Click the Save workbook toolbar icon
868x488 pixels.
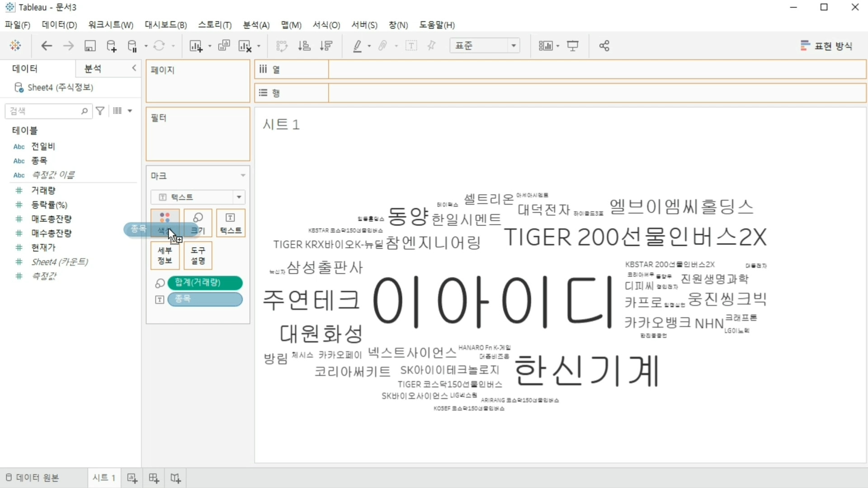(x=90, y=46)
